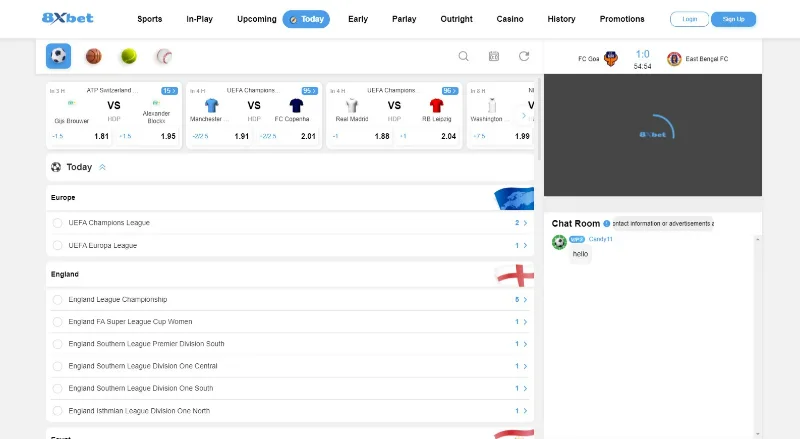The width and height of the screenshot is (800, 439).
Task: Expand Isthmian League Division One North arrow
Action: point(525,411)
